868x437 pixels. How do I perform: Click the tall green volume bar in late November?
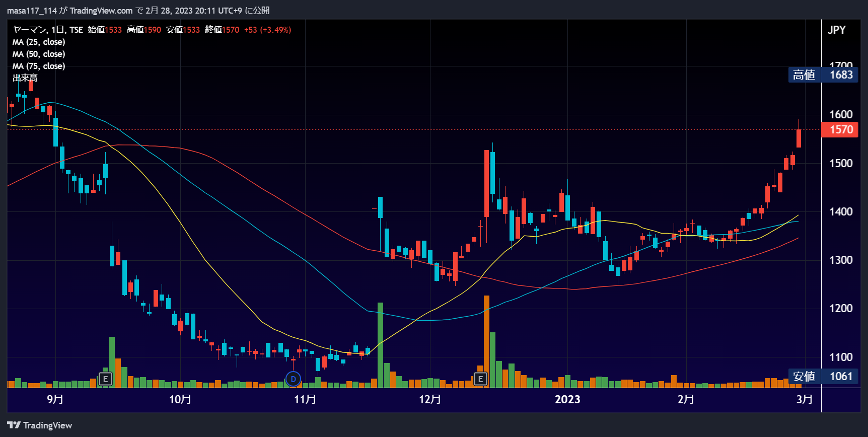380,345
